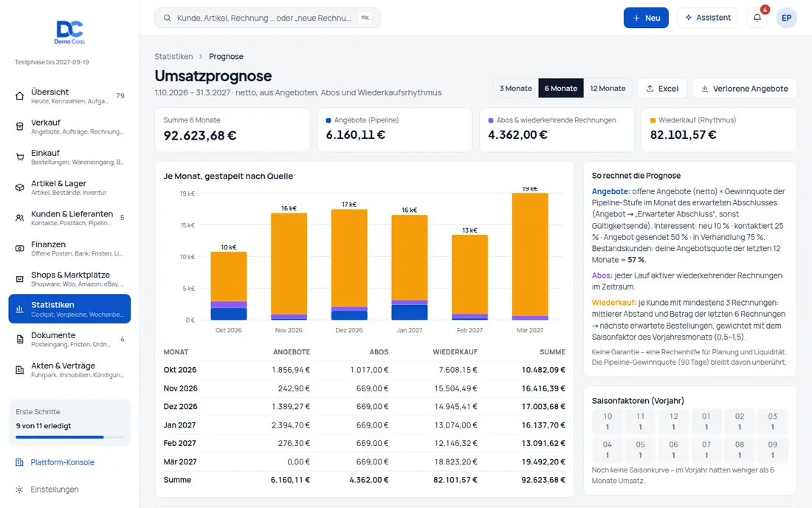
Task: Click the Einkauf shopping cart icon
Action: click(20, 157)
